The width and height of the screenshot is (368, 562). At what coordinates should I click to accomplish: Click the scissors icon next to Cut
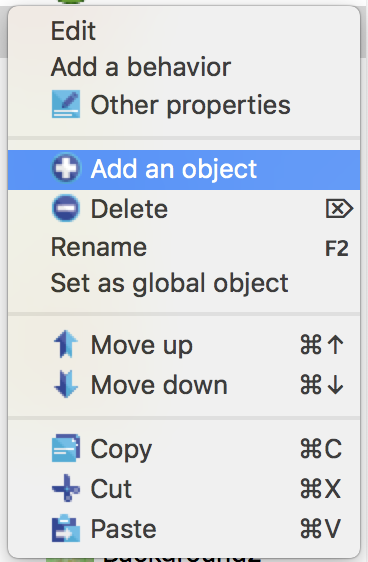[x=66, y=488]
